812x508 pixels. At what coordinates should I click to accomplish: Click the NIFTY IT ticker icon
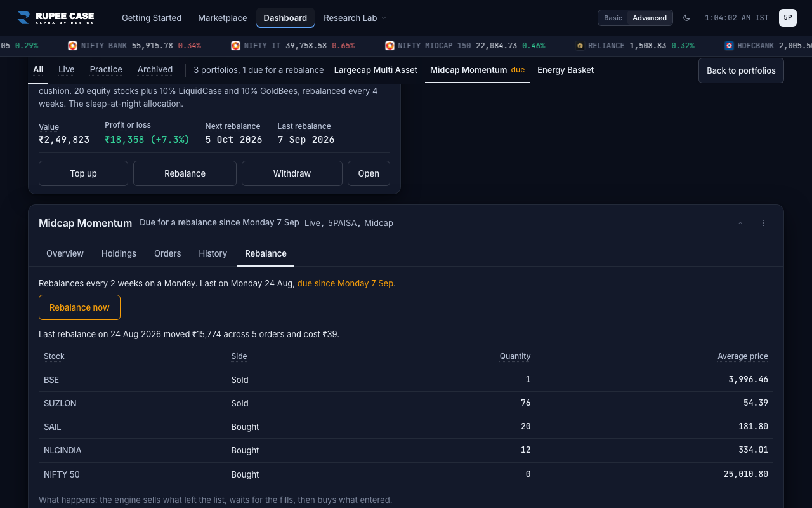pos(235,46)
